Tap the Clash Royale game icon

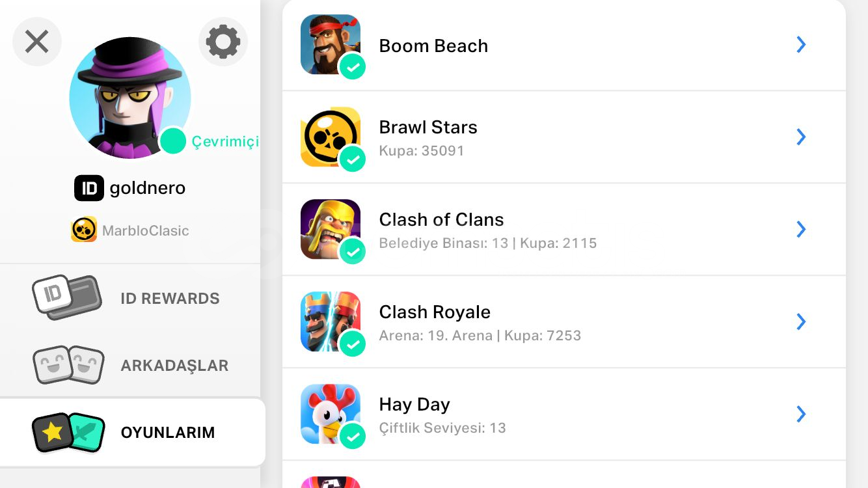point(329,320)
